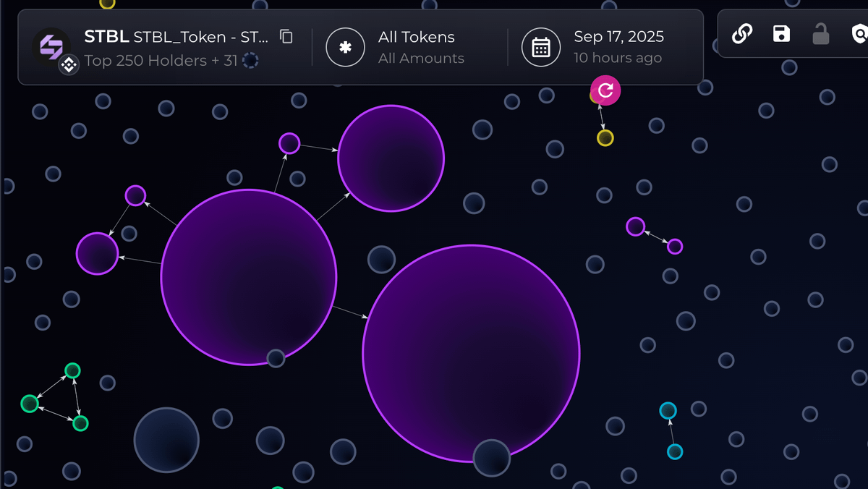Open the shield search icon
Image resolution: width=868 pixels, height=489 pixels.
859,33
